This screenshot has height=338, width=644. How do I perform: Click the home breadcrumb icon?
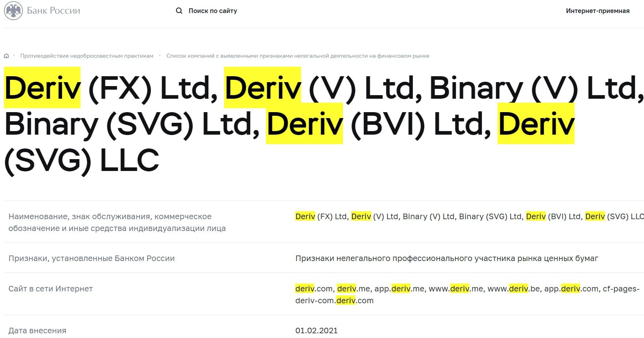tap(6, 56)
